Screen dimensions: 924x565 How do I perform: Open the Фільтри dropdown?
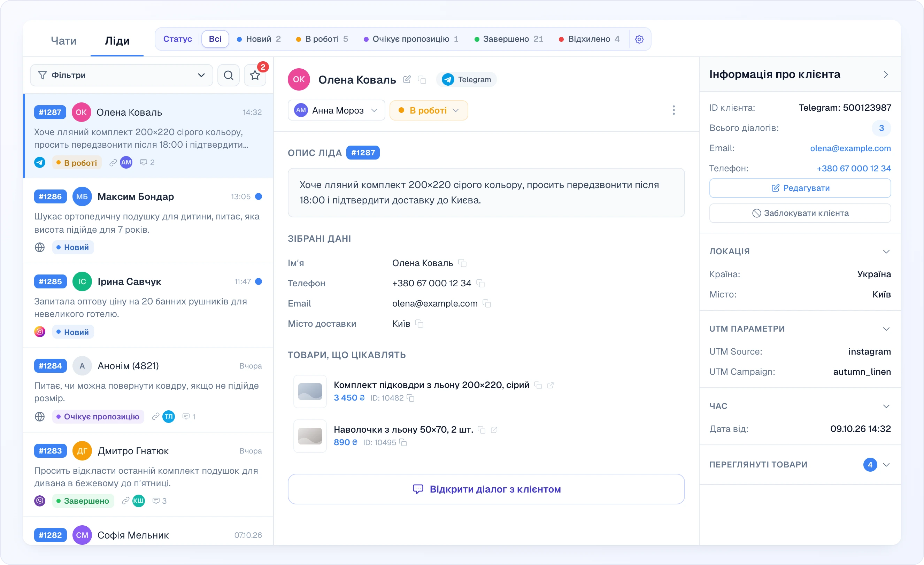coord(121,75)
